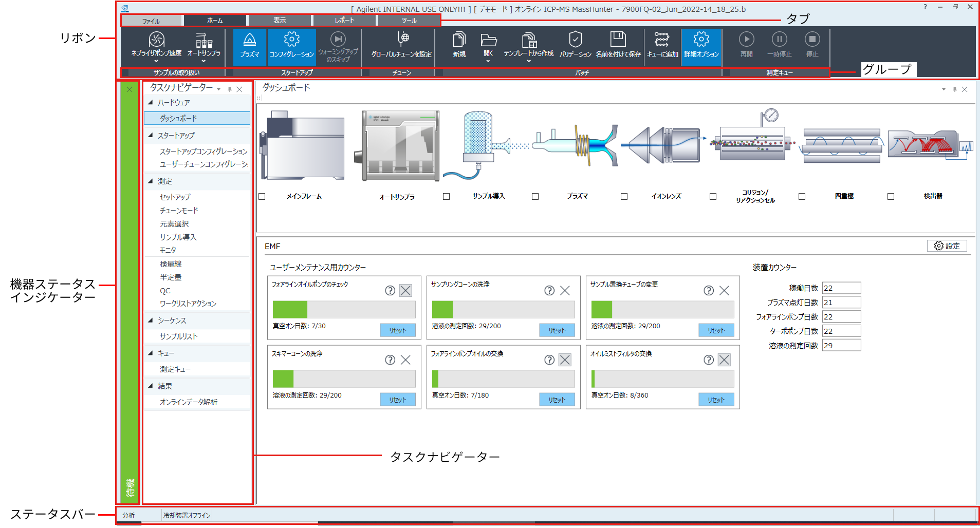Click 停止 stop queue button
The height and width of the screenshot is (528, 980).
812,45
